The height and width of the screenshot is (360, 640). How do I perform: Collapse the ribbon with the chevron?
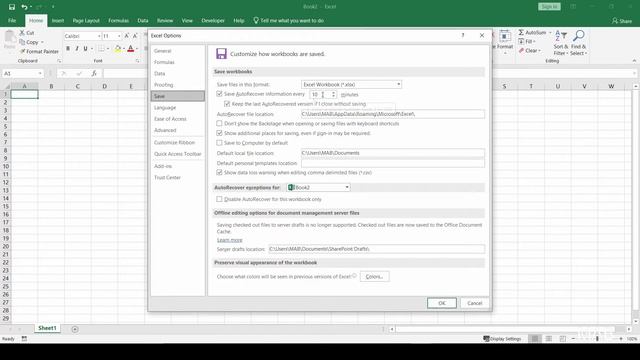pyautogui.click(x=634, y=61)
